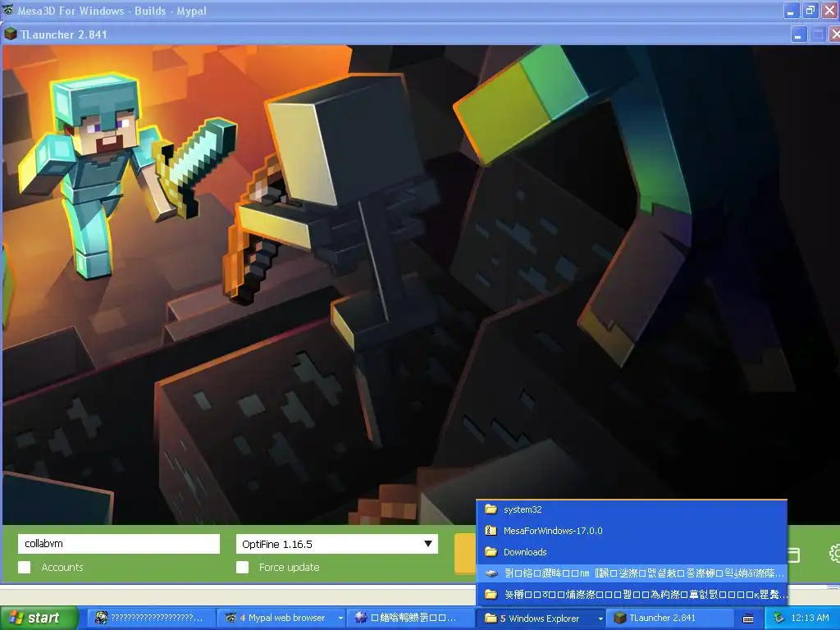Click the Mypal raccoon icon in title bar
Image resolution: width=840 pixels, height=630 pixels.
(x=7, y=10)
